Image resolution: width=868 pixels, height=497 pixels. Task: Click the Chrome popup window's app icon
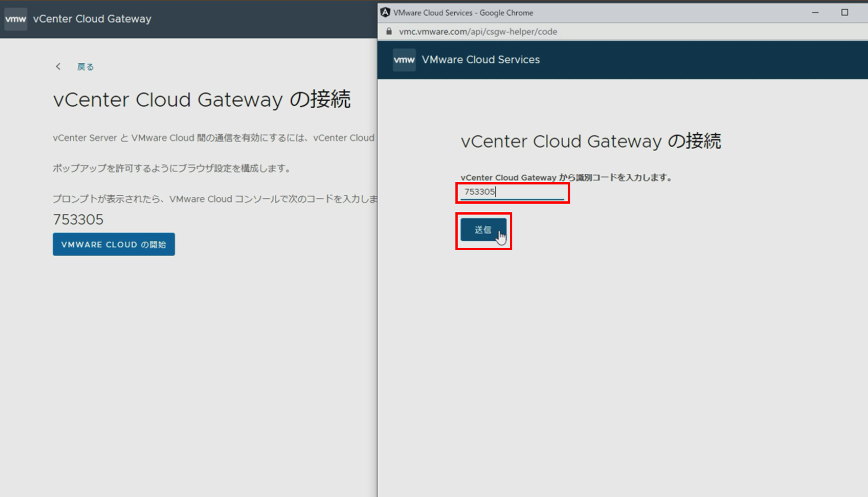385,12
